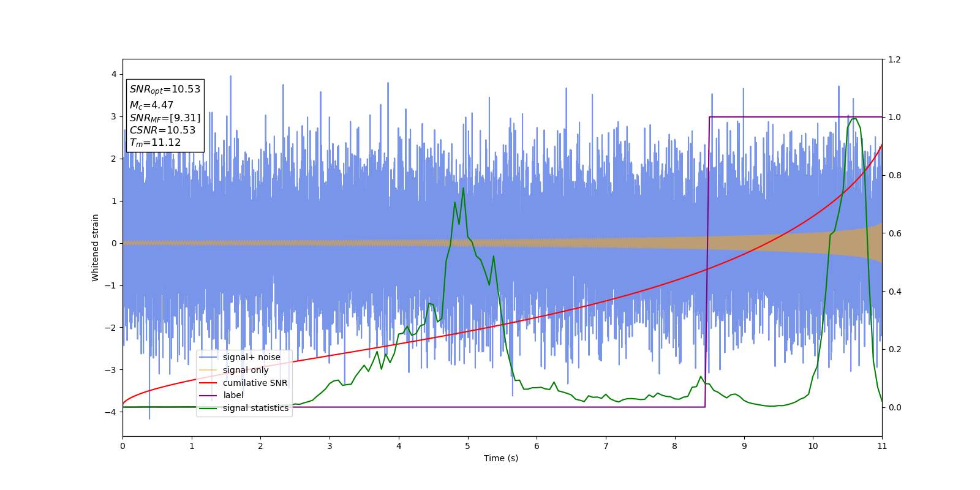
Task: Click the right y-axis tick label 1.2
Action: [894, 59]
